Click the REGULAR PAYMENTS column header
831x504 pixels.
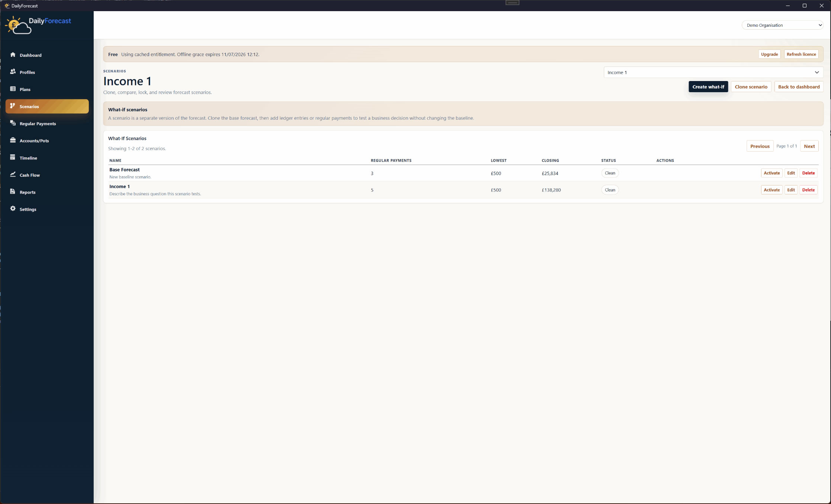click(391, 161)
